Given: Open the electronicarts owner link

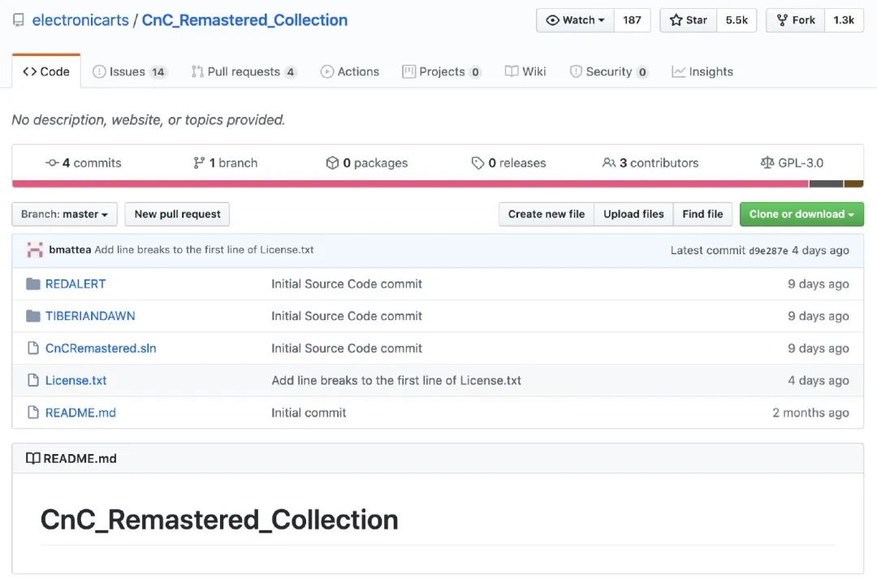Looking at the screenshot, I should click(x=80, y=20).
